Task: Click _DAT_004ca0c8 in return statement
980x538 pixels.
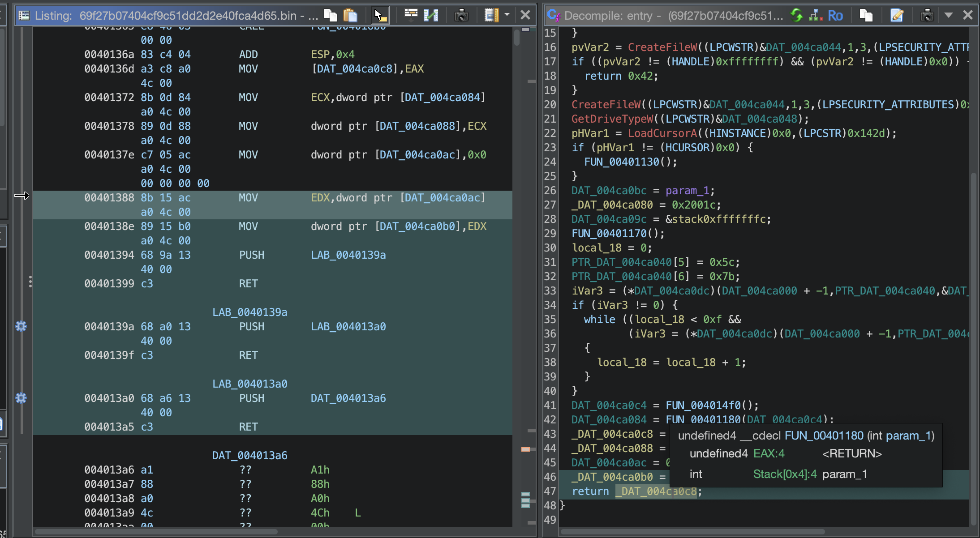Action: [656, 491]
